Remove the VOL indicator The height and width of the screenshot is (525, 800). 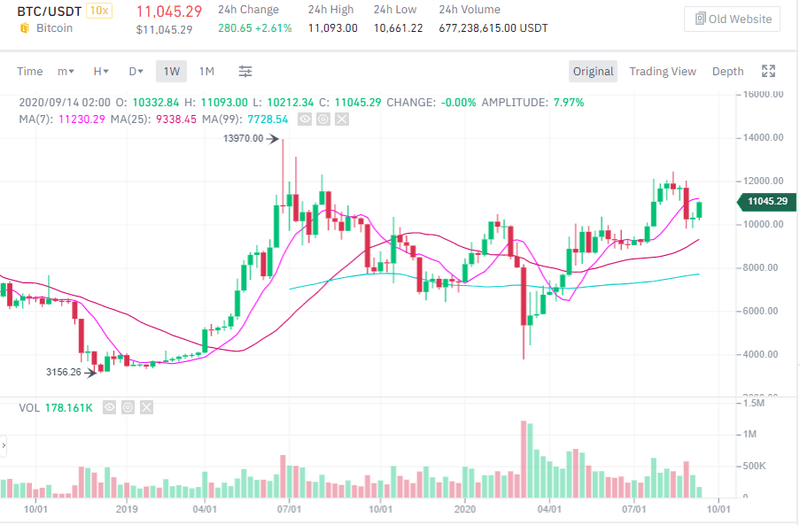(x=148, y=408)
